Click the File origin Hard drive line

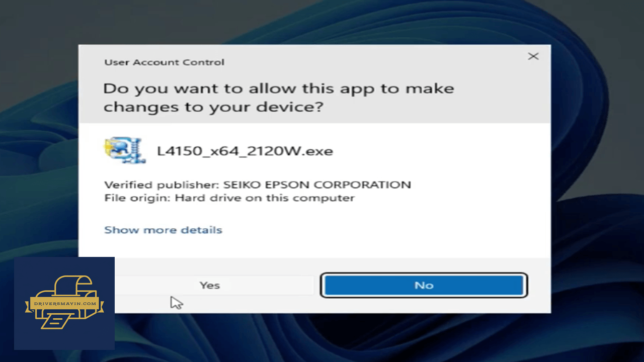pos(229,198)
